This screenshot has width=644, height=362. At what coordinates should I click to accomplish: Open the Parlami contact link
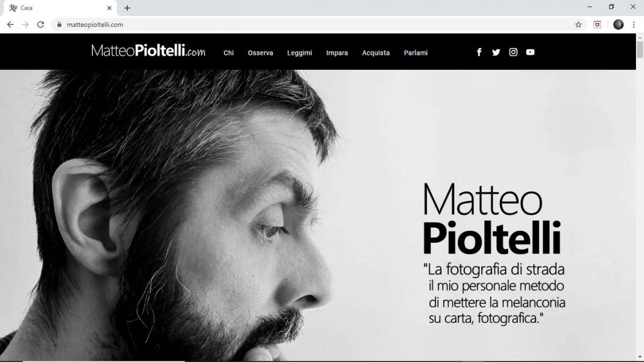tap(415, 53)
